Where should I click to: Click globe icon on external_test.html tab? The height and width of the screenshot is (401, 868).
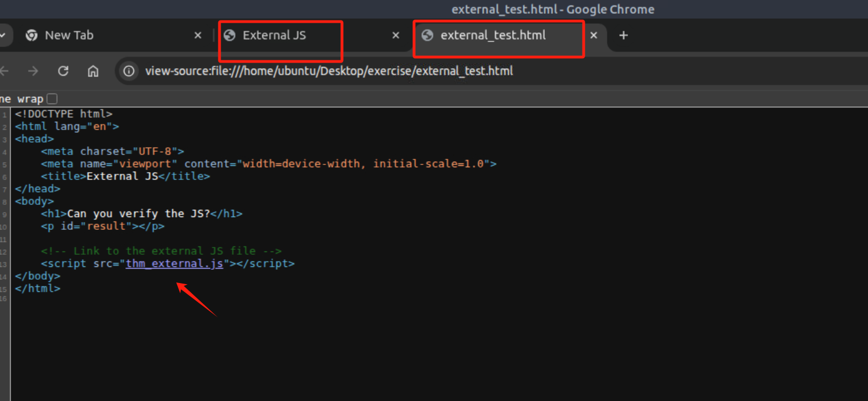coord(427,35)
